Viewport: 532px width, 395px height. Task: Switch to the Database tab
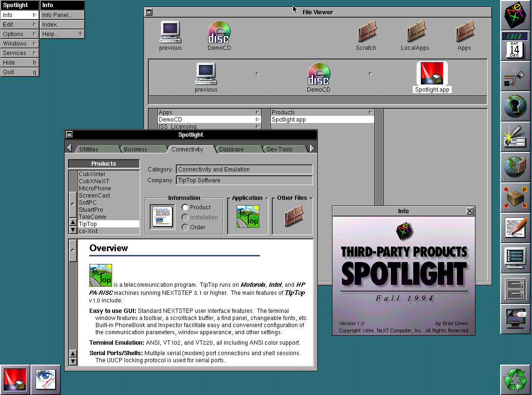pos(231,149)
